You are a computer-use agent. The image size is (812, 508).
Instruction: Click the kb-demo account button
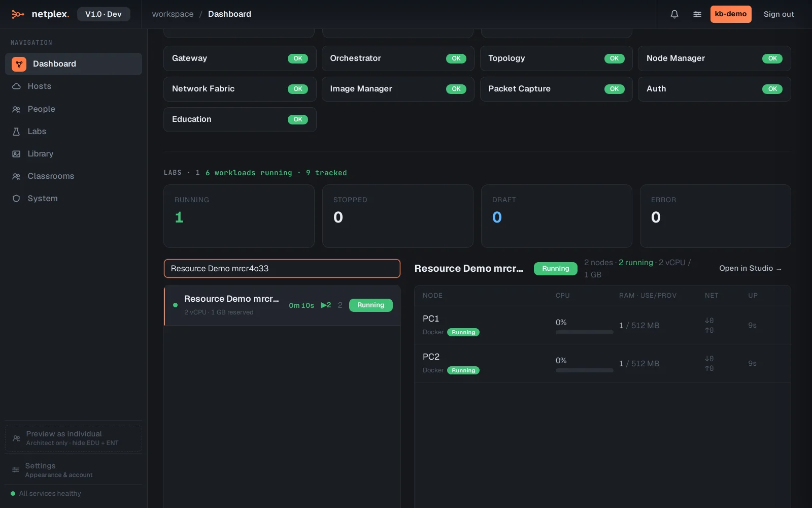(x=731, y=14)
